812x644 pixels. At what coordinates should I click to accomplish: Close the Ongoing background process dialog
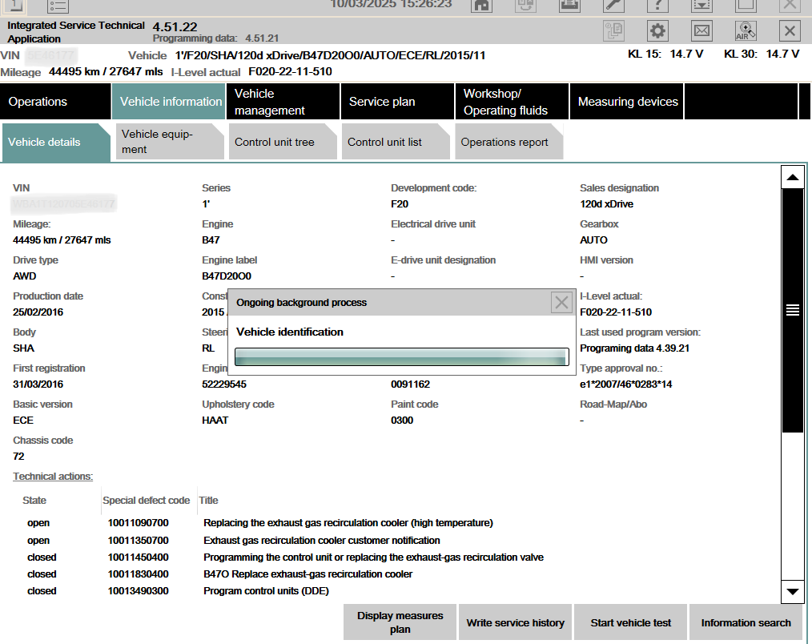(x=561, y=303)
